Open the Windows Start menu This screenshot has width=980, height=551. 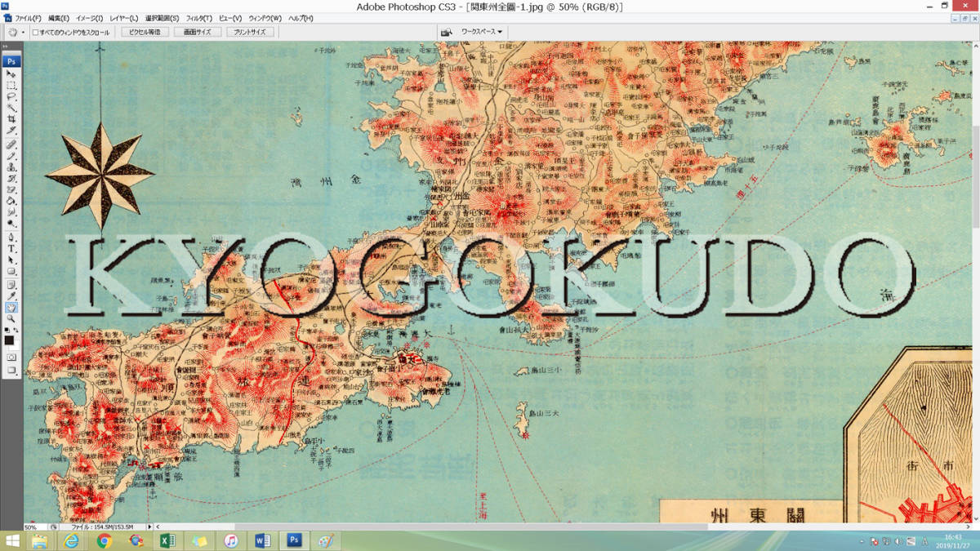11,541
